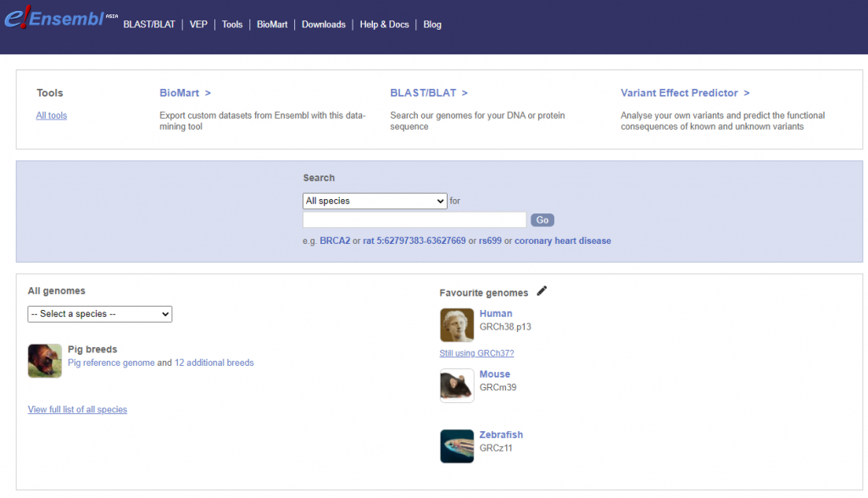The height and width of the screenshot is (498, 868).
Task: Click the Still using GRCh37? link
Action: click(x=476, y=353)
